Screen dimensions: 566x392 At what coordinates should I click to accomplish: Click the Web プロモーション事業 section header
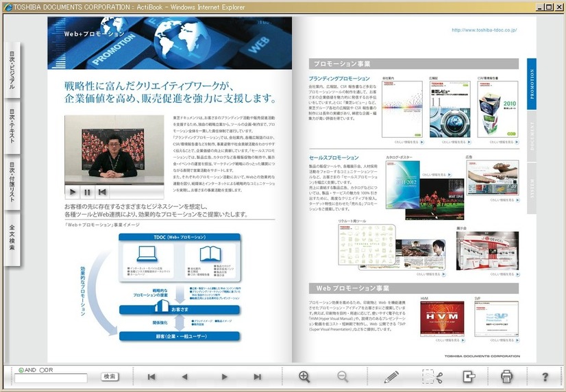pos(414,288)
